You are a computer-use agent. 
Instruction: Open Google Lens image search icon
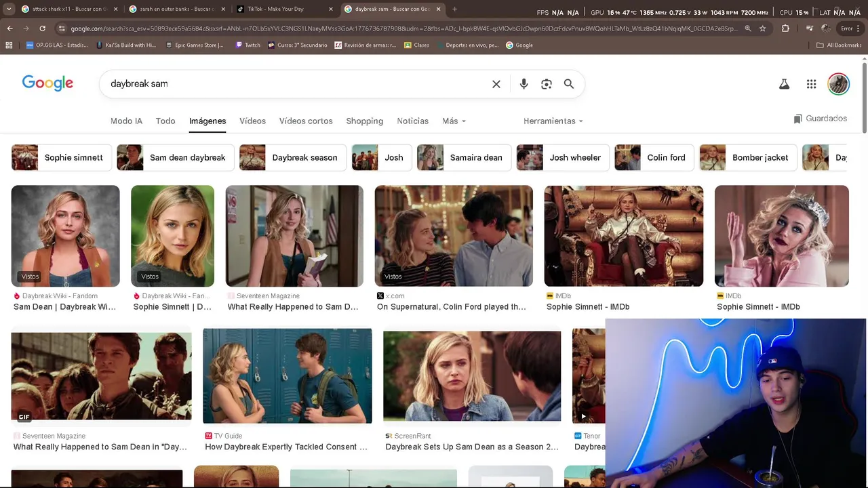547,84
